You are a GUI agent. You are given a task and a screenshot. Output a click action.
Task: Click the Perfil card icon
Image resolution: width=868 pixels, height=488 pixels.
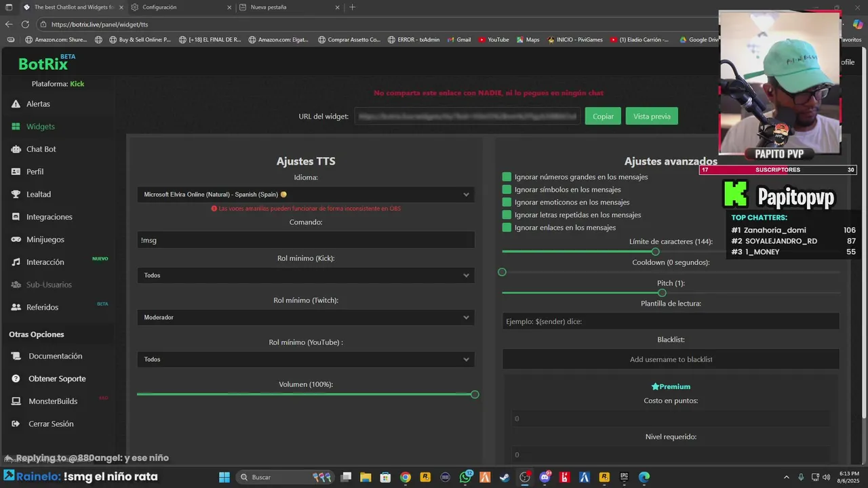pyautogui.click(x=16, y=171)
